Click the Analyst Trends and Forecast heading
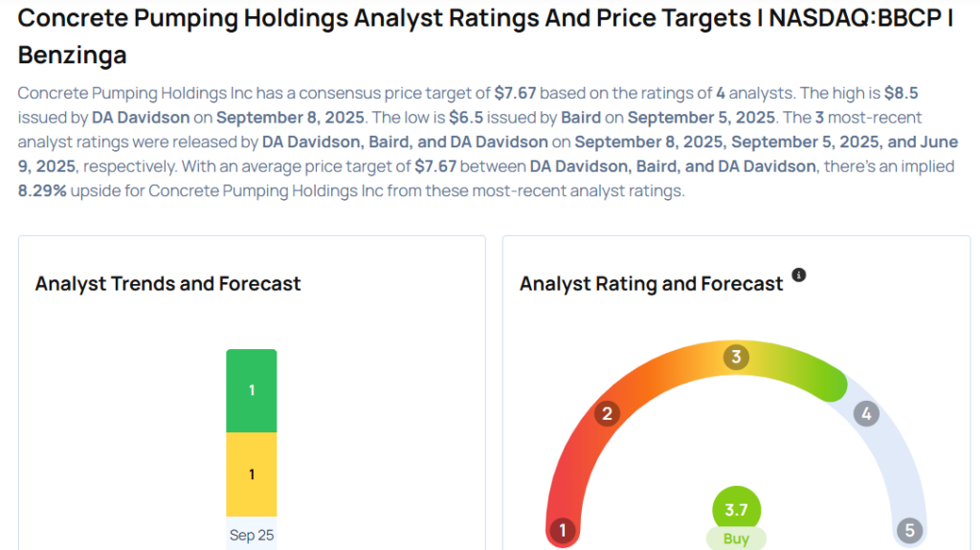Screen dimensions: 980x550 [167, 283]
